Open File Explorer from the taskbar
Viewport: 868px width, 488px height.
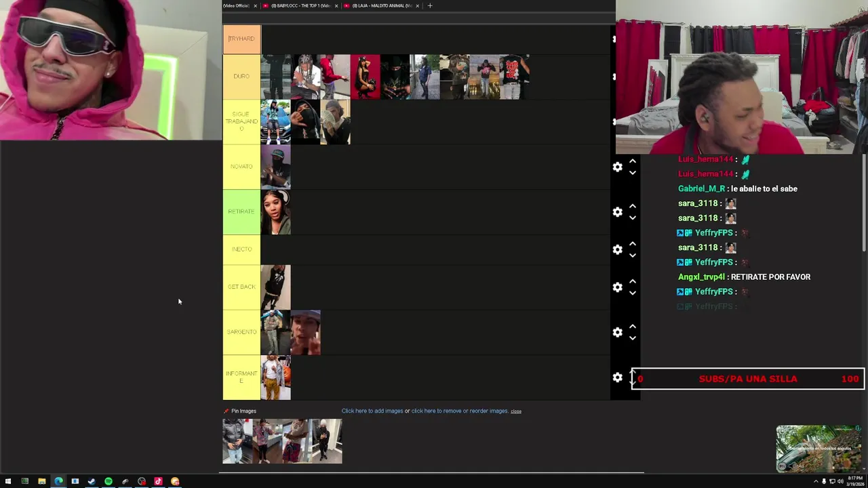point(41,481)
